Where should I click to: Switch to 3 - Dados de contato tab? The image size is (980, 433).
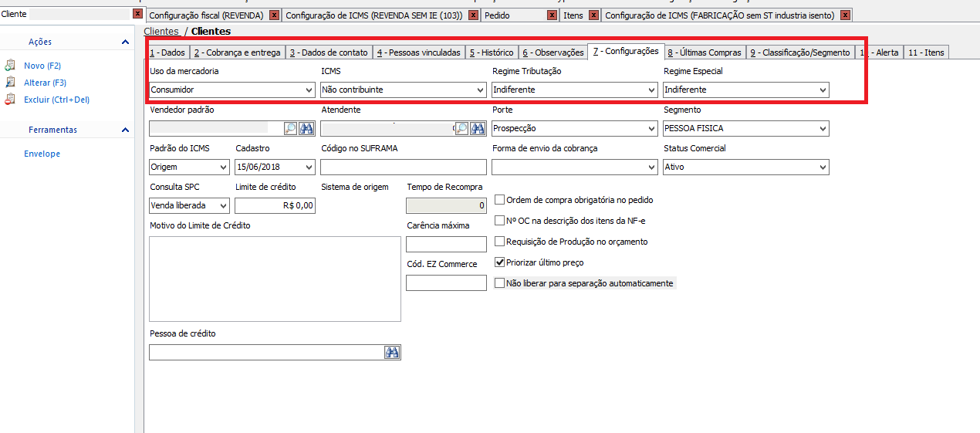click(329, 52)
